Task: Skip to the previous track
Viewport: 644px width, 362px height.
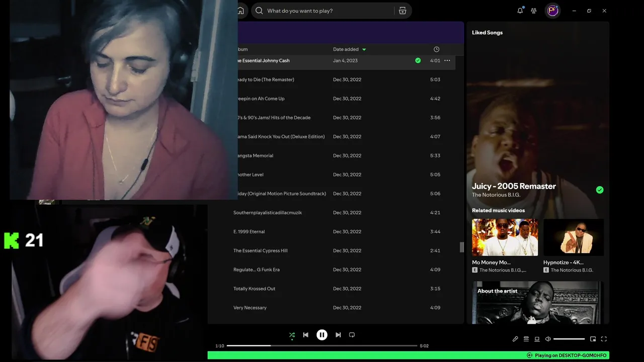Action: tap(305, 335)
